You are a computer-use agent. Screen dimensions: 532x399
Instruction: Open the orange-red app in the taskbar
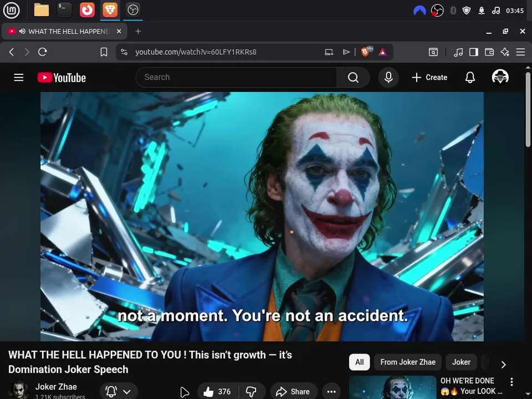[x=87, y=10]
